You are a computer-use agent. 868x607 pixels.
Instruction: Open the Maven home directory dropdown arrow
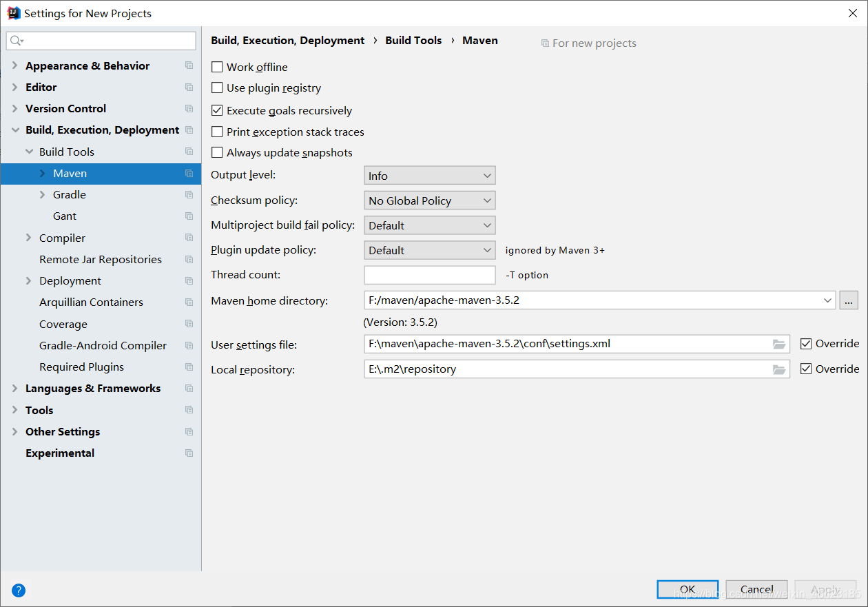click(828, 300)
